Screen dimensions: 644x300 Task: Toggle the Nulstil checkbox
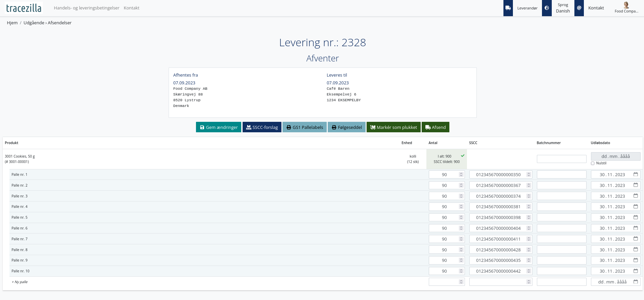[x=593, y=163]
